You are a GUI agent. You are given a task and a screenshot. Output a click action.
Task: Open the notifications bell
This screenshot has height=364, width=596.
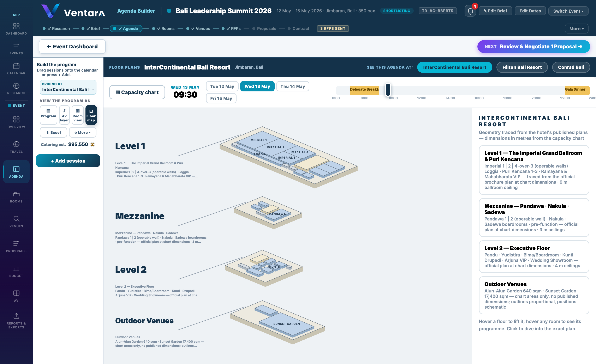click(470, 11)
